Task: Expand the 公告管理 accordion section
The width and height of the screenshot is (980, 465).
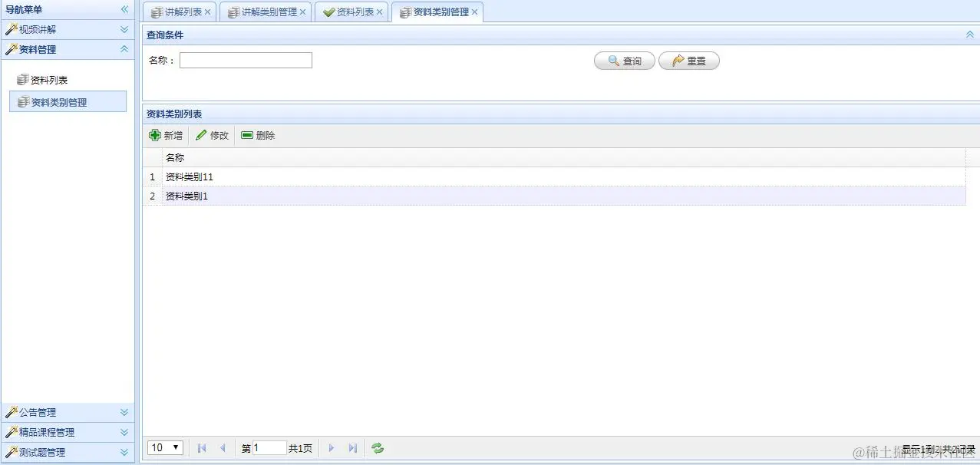Action: [124, 412]
